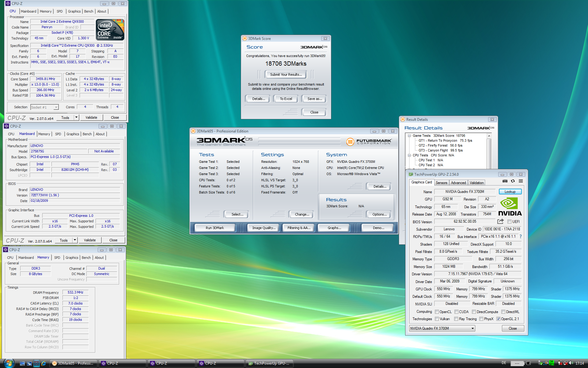The height and width of the screenshot is (368, 588).
Task: Click the GPU-Z Name field NVIDIA Quadro FX 3700M
Action: tap(465, 192)
